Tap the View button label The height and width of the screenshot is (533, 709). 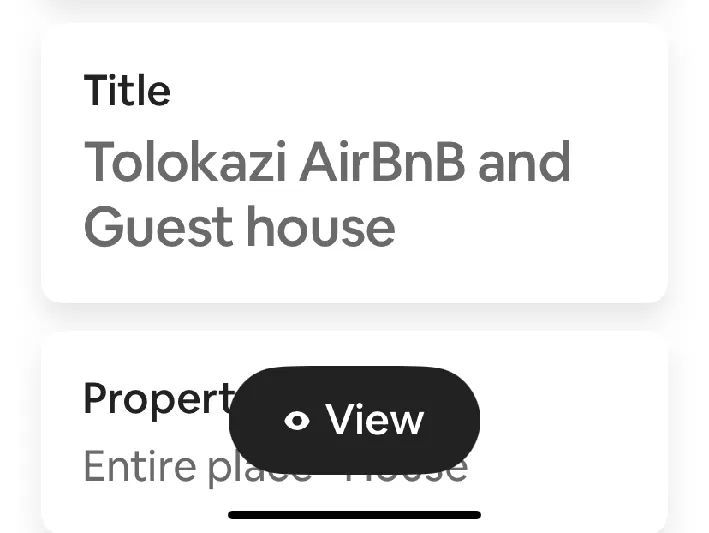(374, 420)
